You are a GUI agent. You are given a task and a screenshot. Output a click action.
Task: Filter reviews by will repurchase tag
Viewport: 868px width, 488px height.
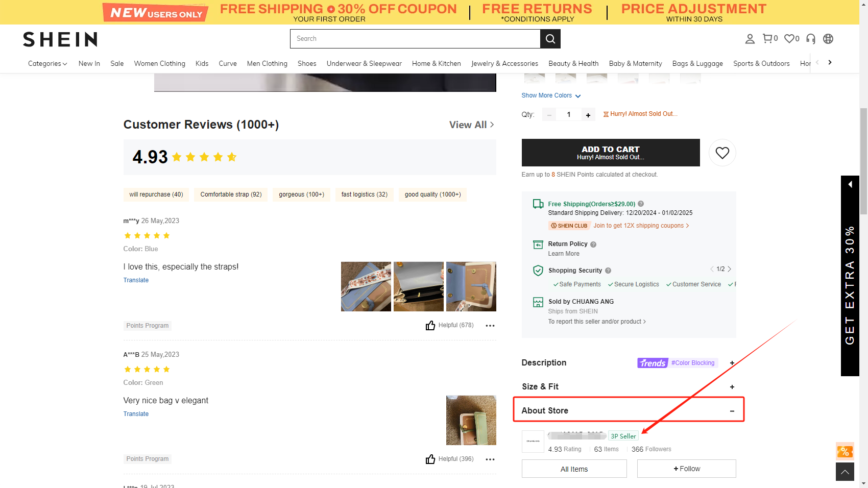click(156, 194)
